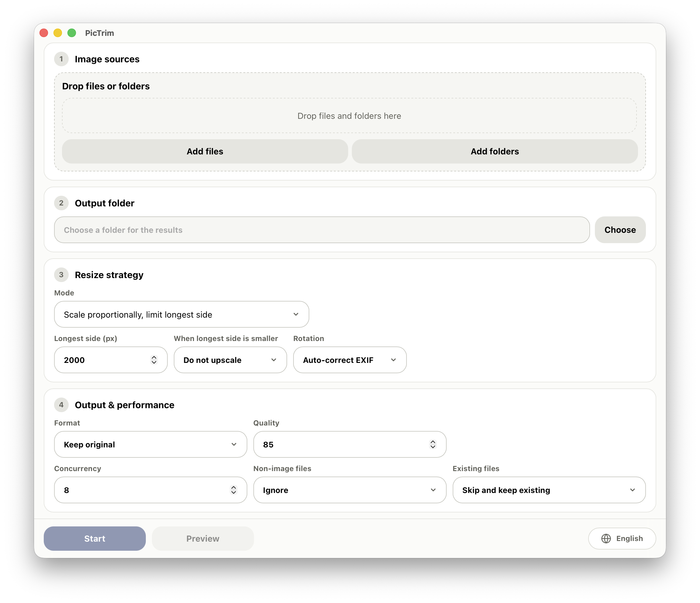The width and height of the screenshot is (700, 603).
Task: Click the Drop files and folders here zone
Action: coord(349,115)
